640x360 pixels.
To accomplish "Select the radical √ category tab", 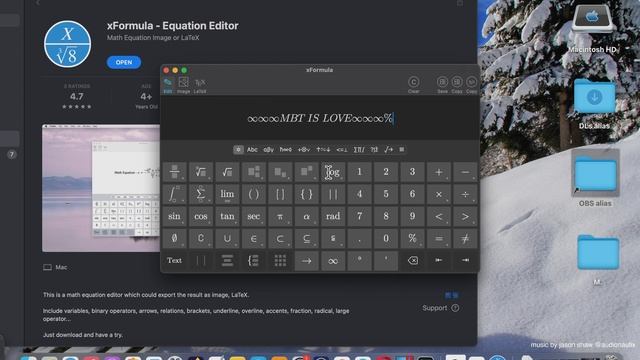I will tap(388, 150).
